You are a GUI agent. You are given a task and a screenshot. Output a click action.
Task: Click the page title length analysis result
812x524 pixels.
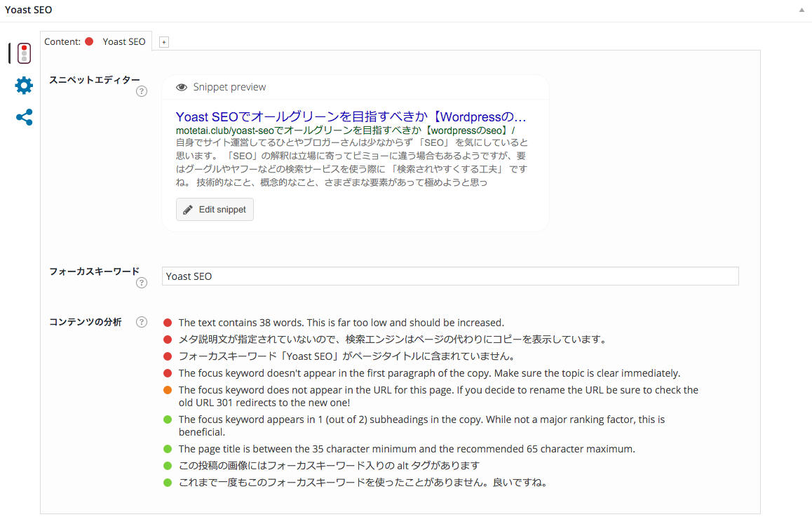(x=406, y=449)
